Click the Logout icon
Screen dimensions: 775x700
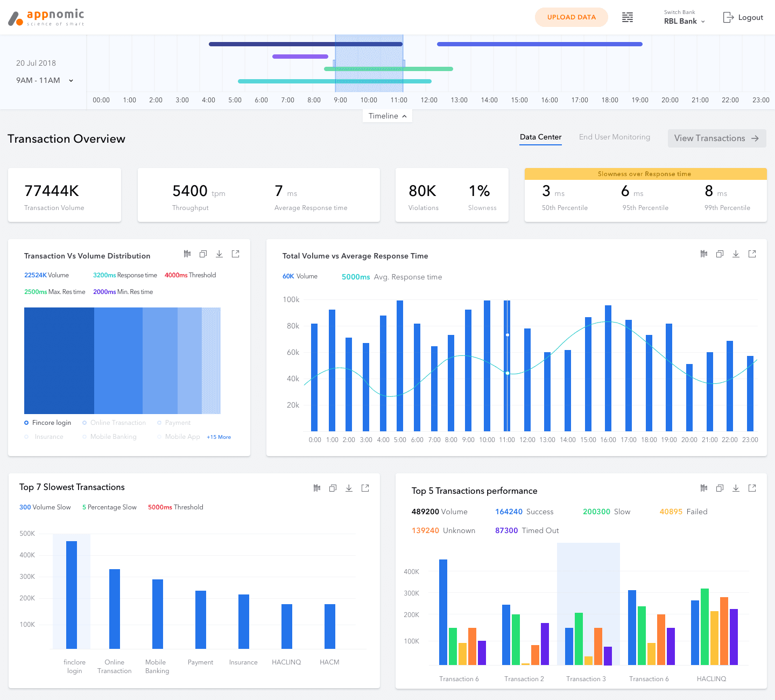pyautogui.click(x=728, y=17)
